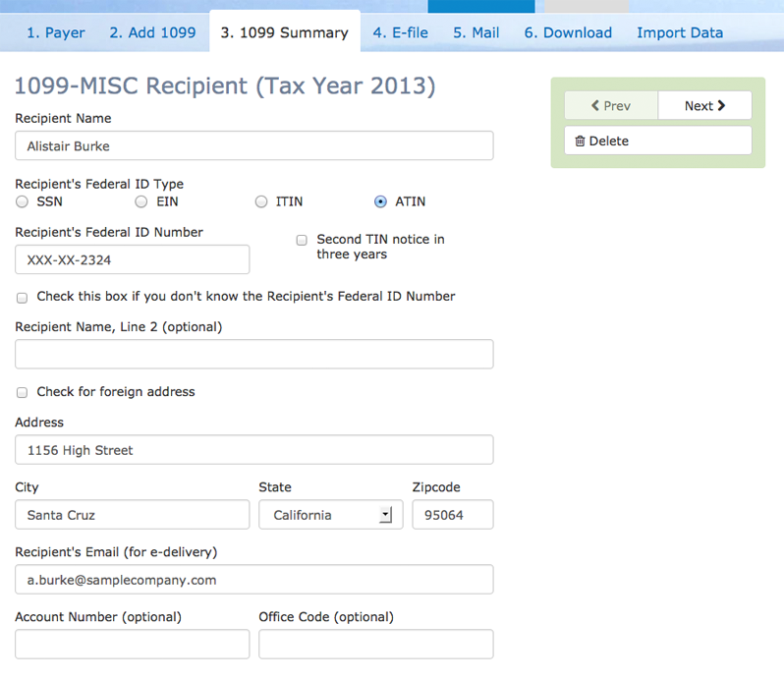Screen dimensions: 784x680
Task: Select ITIN as Federal ID type
Action: [261, 201]
